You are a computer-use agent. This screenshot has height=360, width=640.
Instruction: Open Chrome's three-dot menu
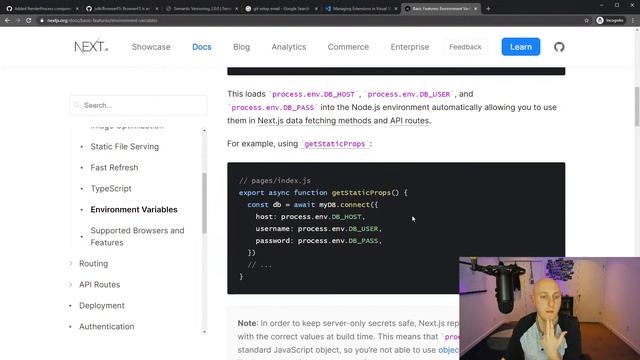coord(633,20)
